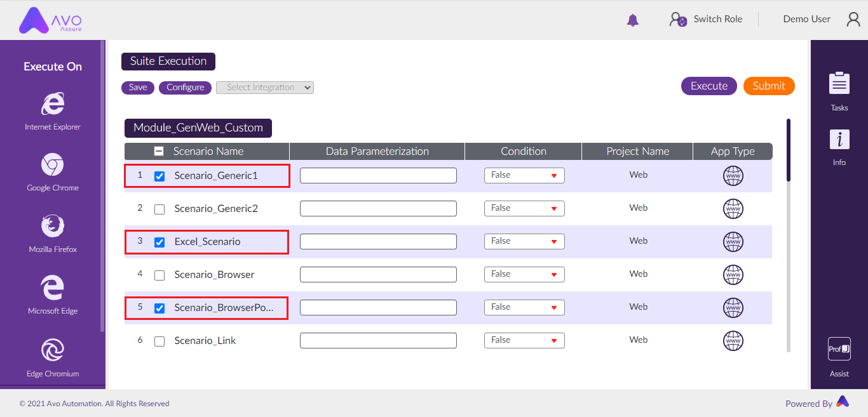
Task: Open the Tasks clipboard icon
Action: point(839,84)
